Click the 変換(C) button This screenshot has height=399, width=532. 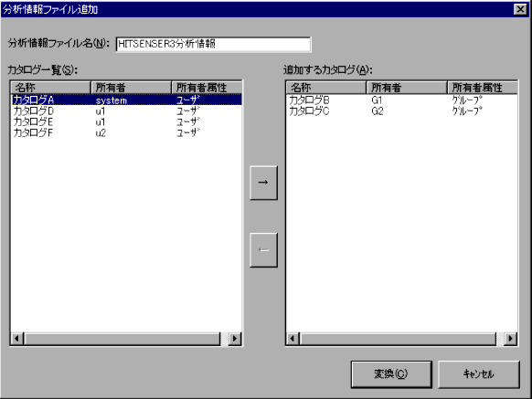tap(391, 374)
